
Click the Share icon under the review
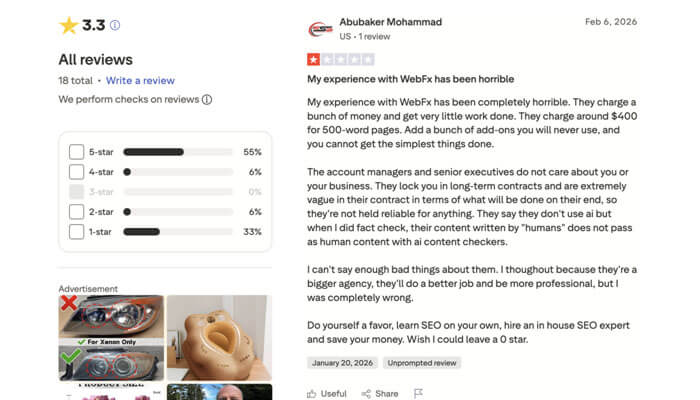(367, 393)
